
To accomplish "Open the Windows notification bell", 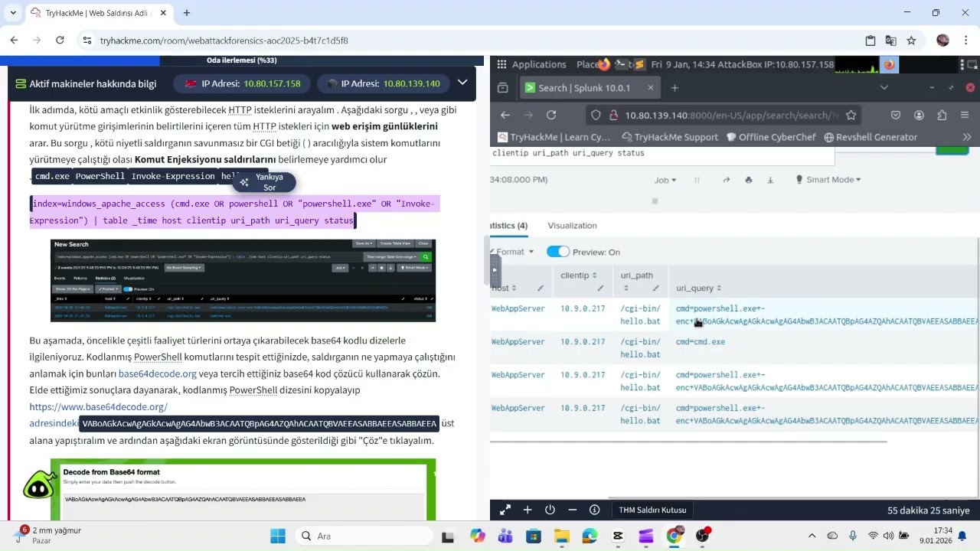I will coord(962,536).
